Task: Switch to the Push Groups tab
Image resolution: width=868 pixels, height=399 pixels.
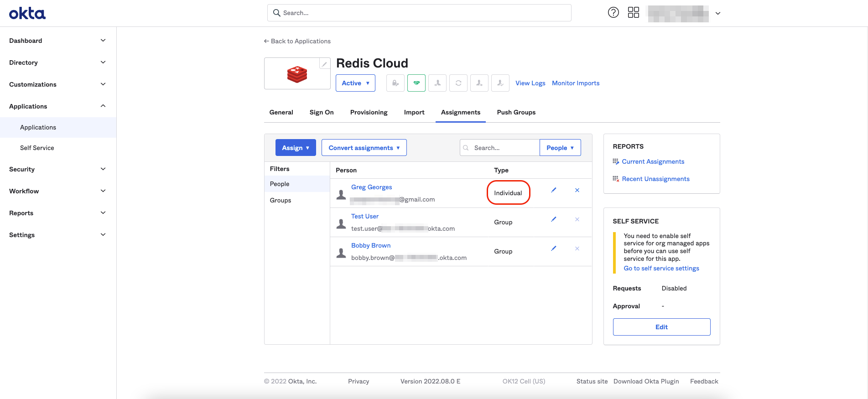Action: (516, 112)
